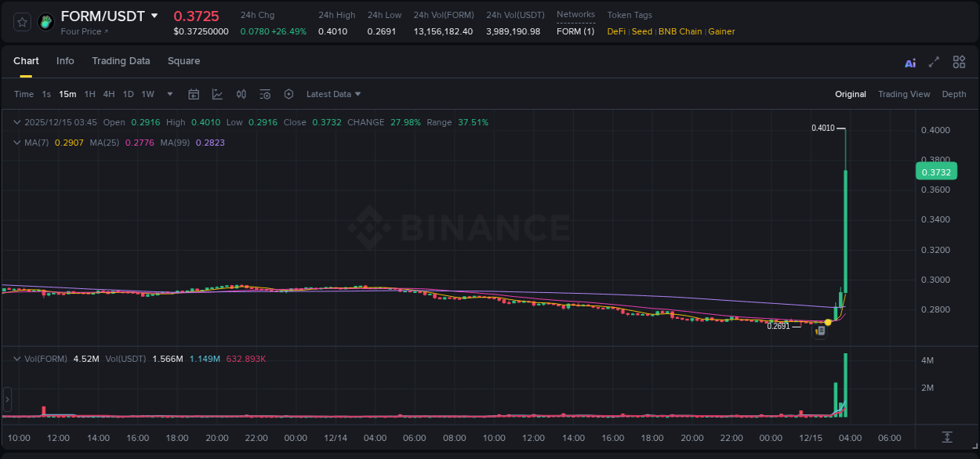Collapse the MA indicator legend chevron

click(16, 143)
